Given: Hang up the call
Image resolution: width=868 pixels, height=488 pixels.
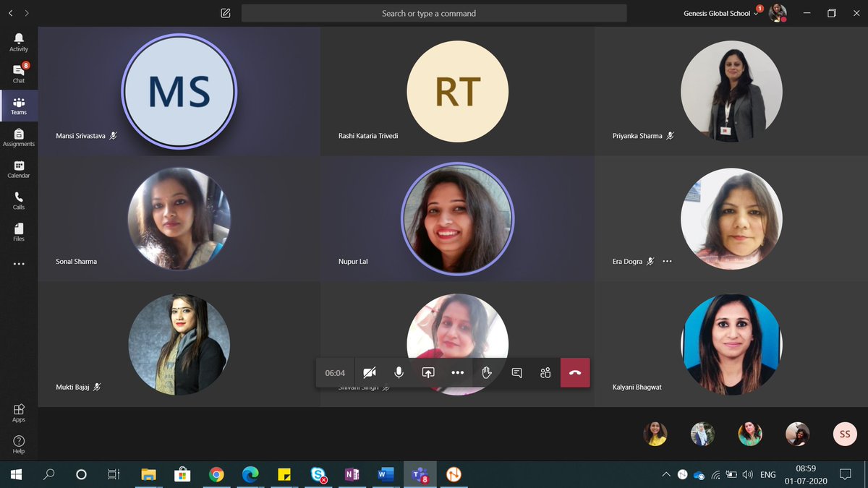Looking at the screenshot, I should (575, 372).
